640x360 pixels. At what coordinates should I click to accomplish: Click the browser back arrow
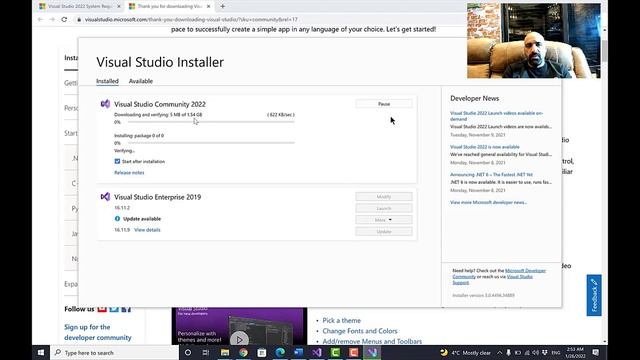point(40,19)
